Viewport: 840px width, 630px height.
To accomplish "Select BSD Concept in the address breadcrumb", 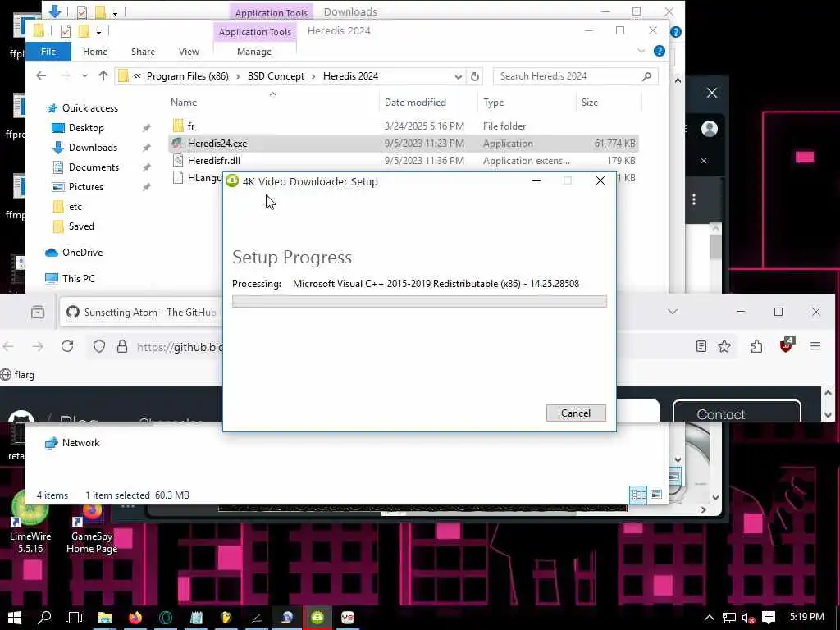I will click(x=276, y=76).
